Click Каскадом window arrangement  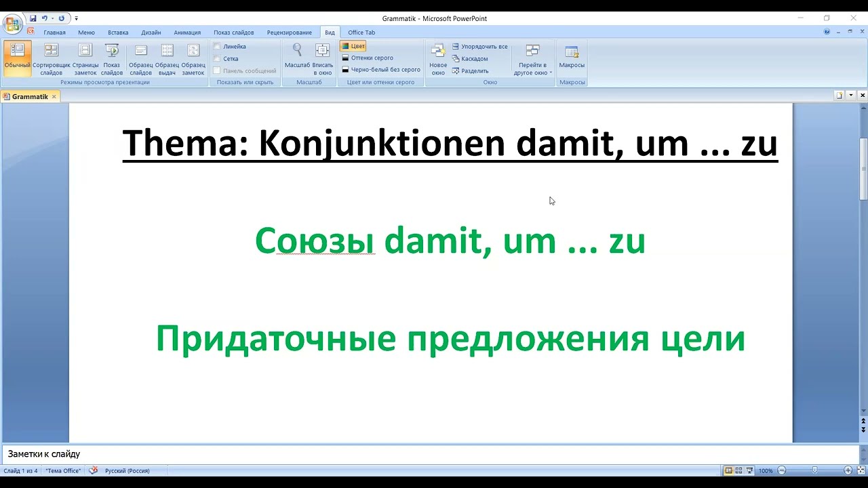click(x=470, y=59)
